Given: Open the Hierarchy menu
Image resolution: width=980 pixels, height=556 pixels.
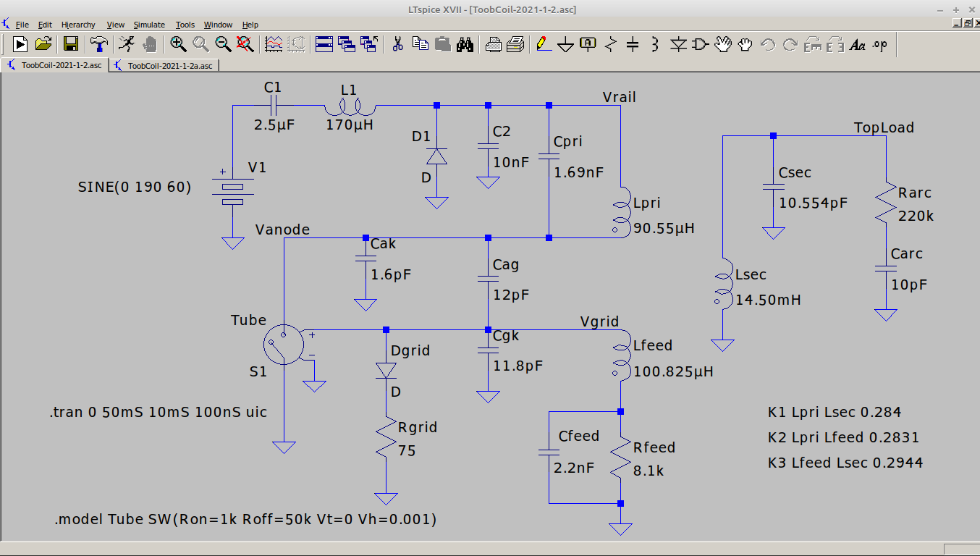Looking at the screenshot, I should click(78, 25).
